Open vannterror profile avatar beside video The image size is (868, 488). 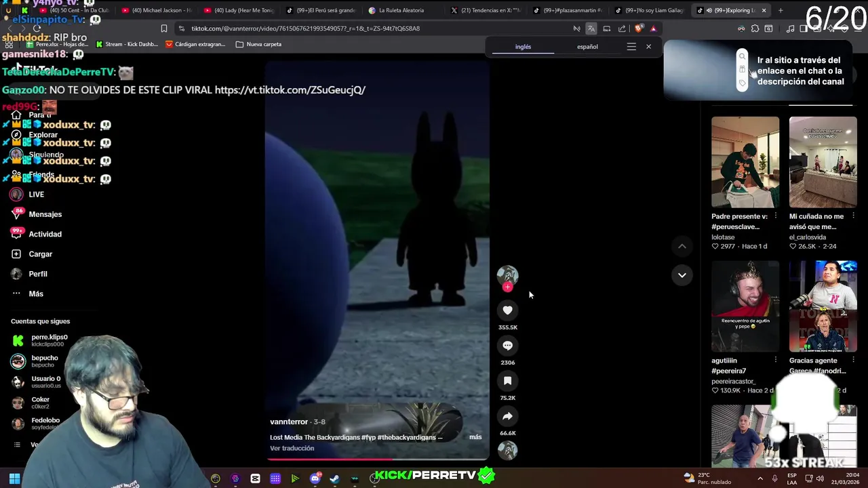(507, 275)
